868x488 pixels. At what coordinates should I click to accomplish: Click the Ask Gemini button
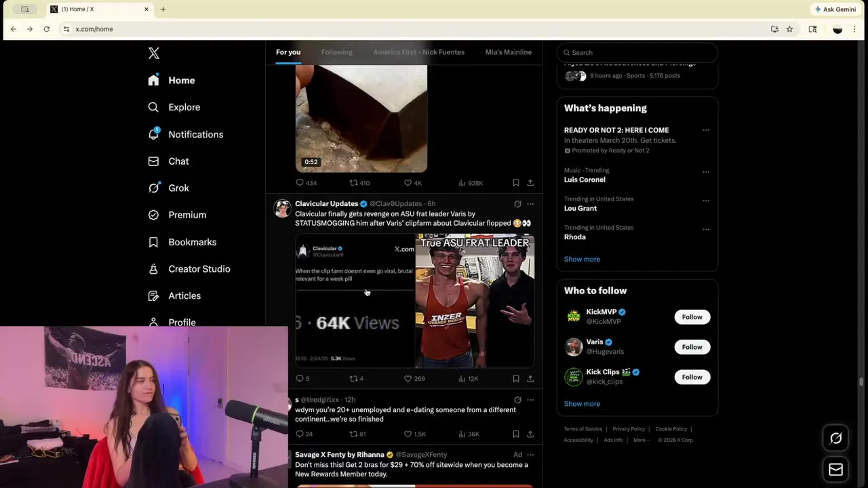coord(835,9)
